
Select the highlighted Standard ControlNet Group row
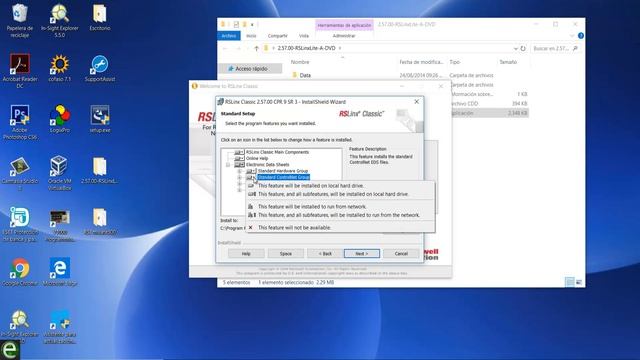[x=283, y=178]
